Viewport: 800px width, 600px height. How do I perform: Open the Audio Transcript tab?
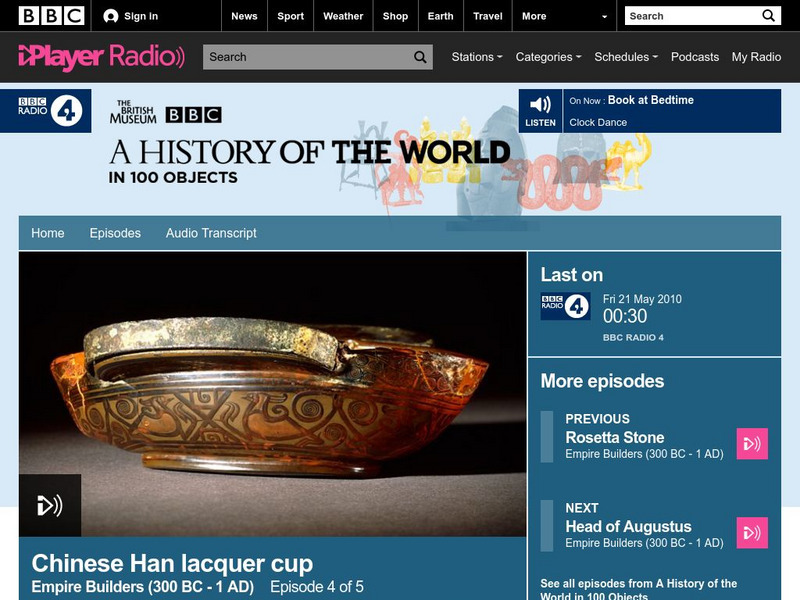[211, 233]
